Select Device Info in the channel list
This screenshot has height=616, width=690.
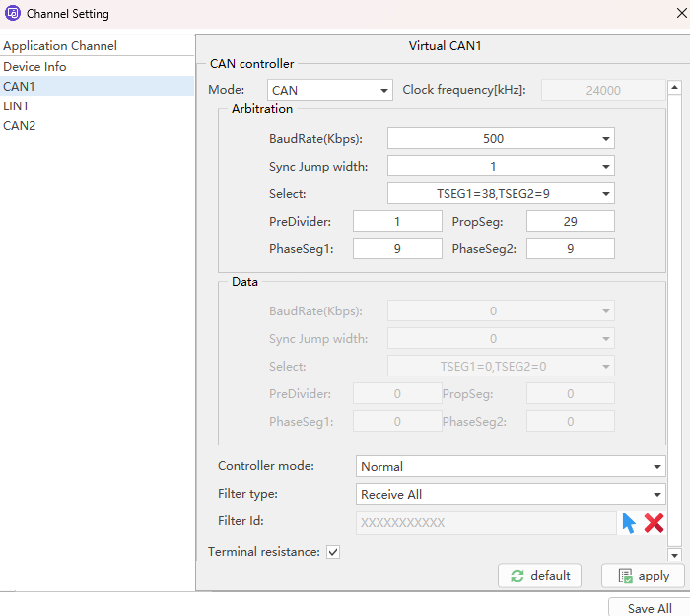tap(35, 67)
